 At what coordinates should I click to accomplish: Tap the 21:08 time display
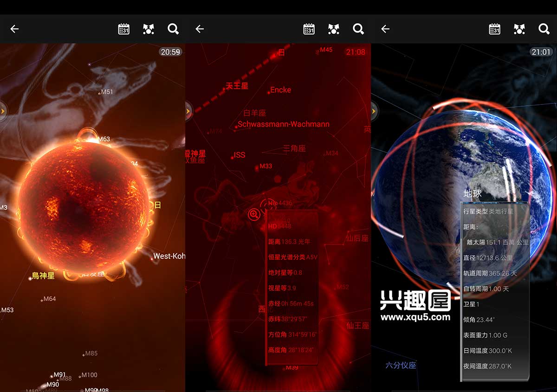[x=356, y=52]
